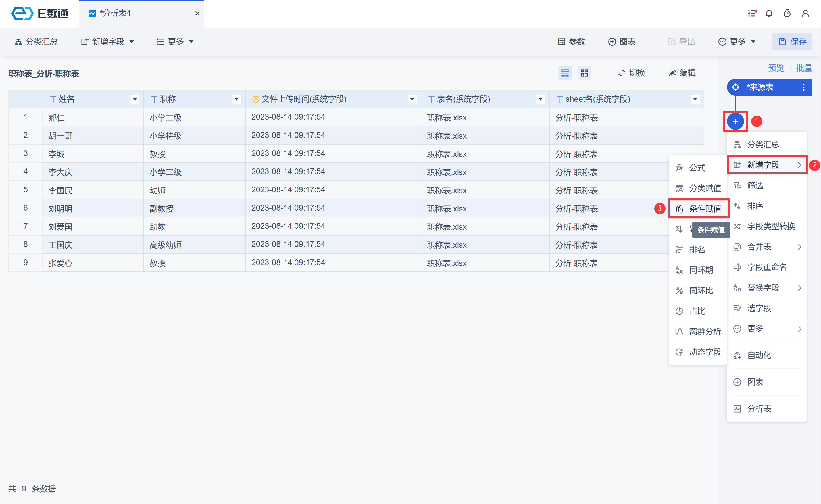
Task: Click the 李城 name cell
Action: click(57, 154)
